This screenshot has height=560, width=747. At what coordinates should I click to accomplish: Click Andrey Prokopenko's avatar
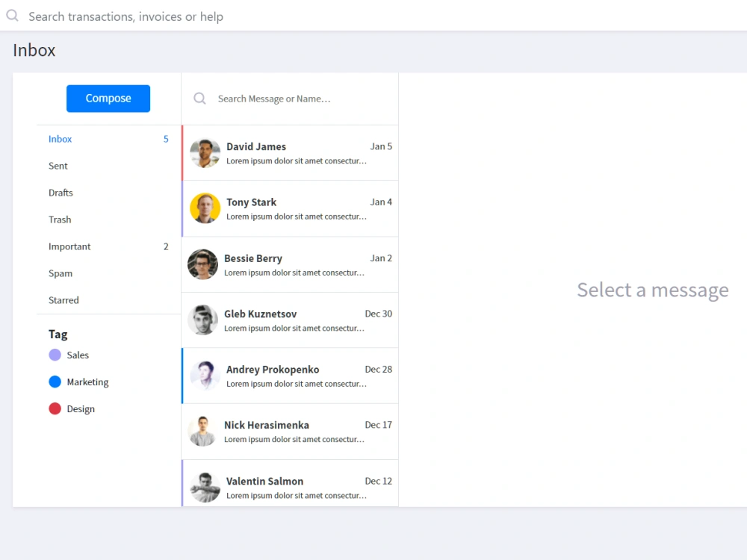[x=205, y=376]
